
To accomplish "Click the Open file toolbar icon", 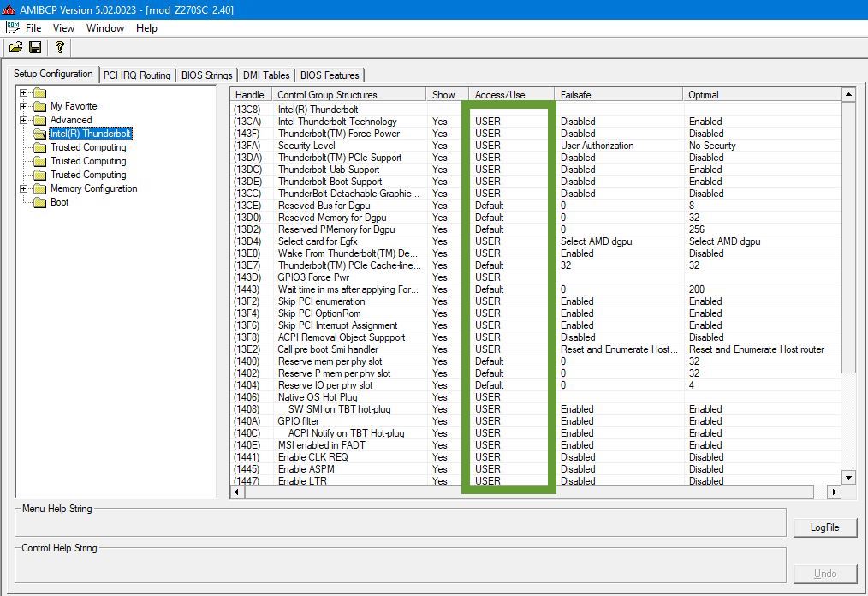I will tap(16, 47).
